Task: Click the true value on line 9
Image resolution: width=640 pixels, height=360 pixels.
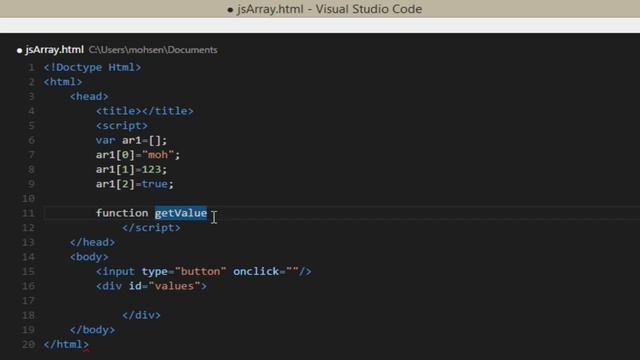Action: pos(154,184)
